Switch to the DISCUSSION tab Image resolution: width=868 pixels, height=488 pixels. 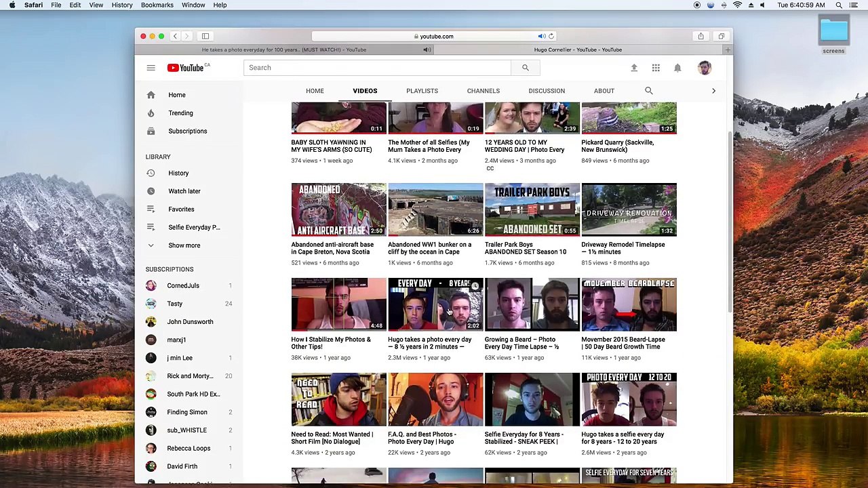click(x=547, y=91)
